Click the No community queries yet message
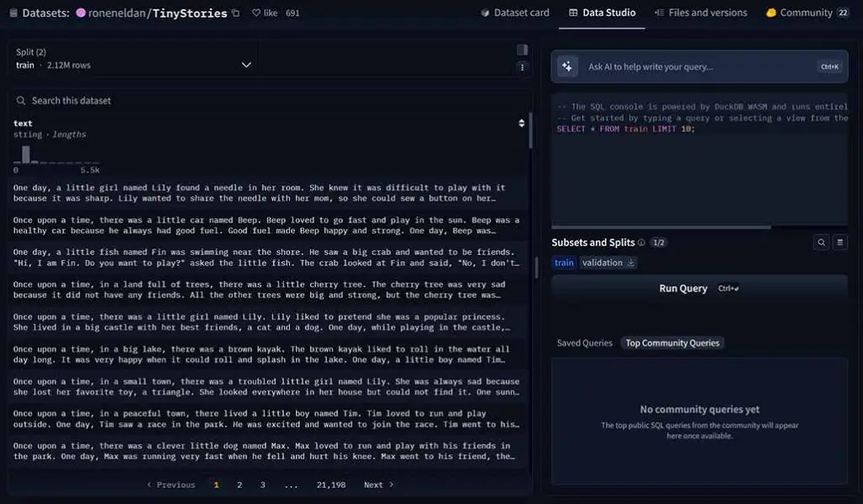 (x=700, y=410)
